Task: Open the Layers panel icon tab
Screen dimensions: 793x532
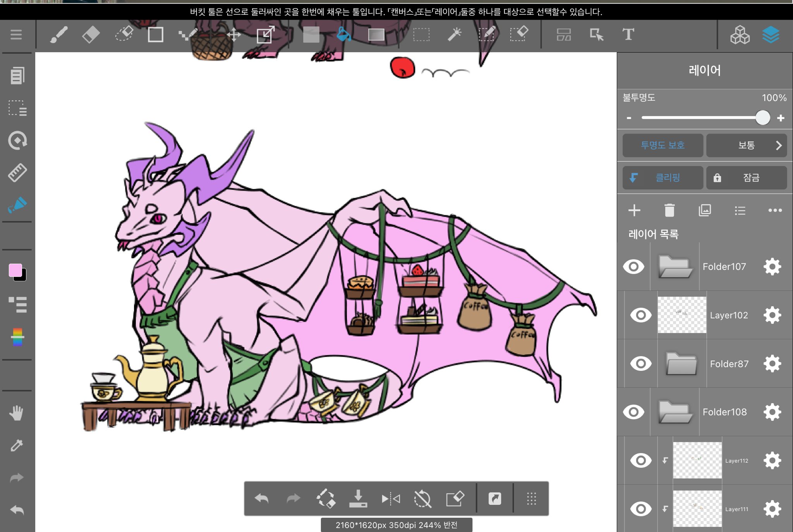Action: tap(771, 35)
